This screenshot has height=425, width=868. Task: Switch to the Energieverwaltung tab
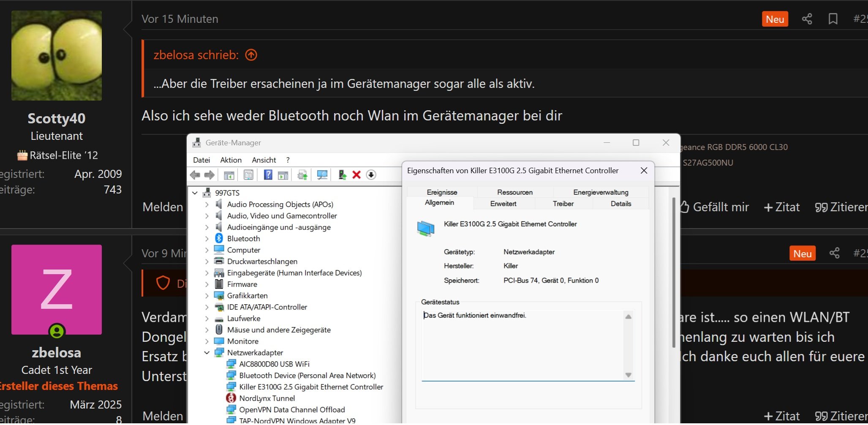click(601, 192)
